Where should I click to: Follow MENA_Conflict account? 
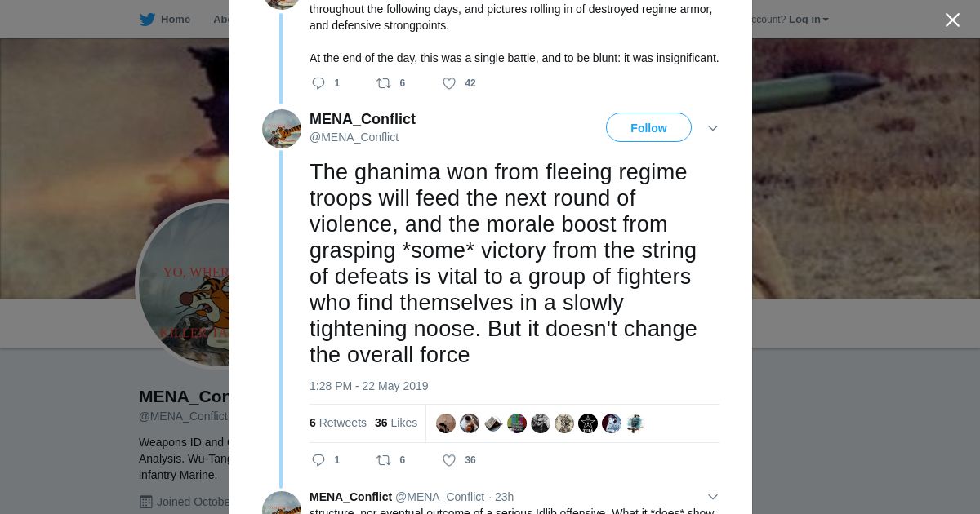[648, 128]
